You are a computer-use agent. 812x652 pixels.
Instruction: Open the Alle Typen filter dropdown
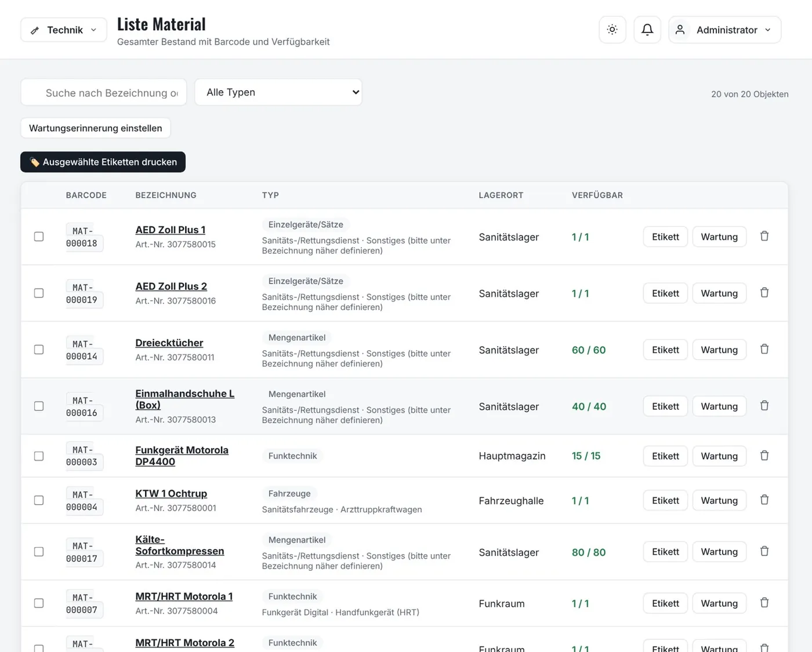278,92
